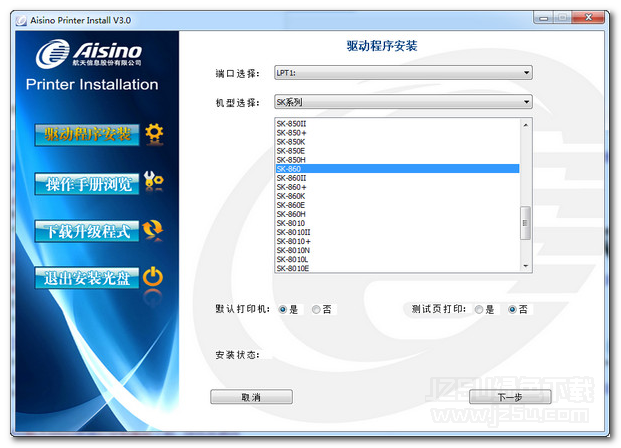Select SK-8010 in model list

[397, 223]
